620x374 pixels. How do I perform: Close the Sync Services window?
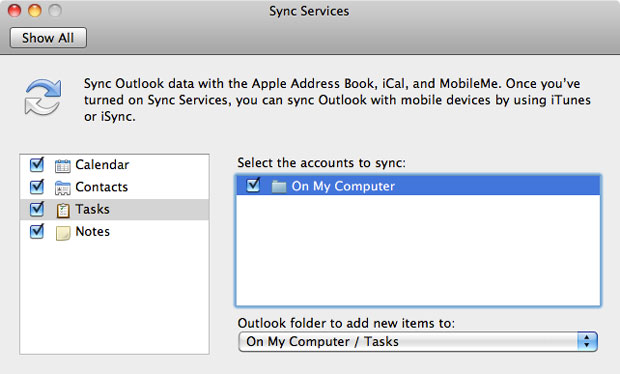pyautogui.click(x=15, y=10)
